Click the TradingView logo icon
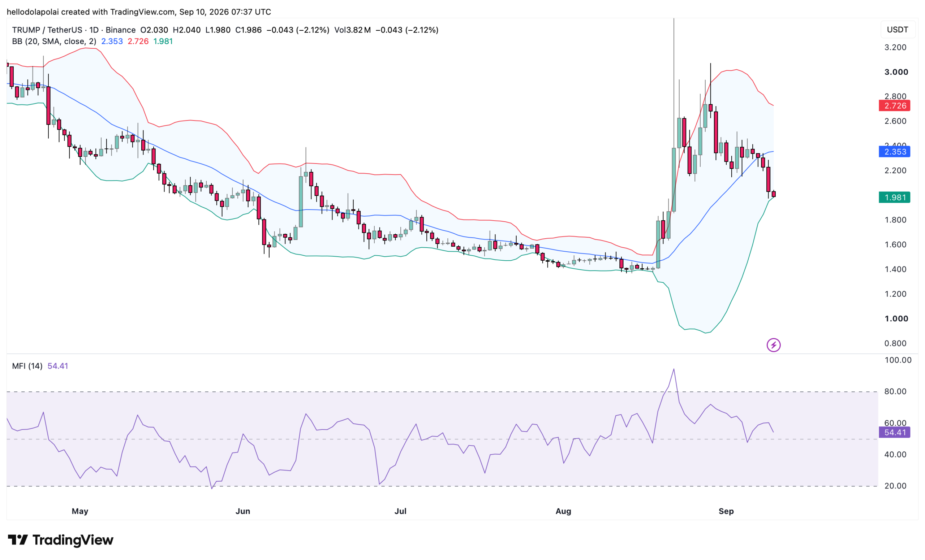925x560 pixels. (x=18, y=540)
